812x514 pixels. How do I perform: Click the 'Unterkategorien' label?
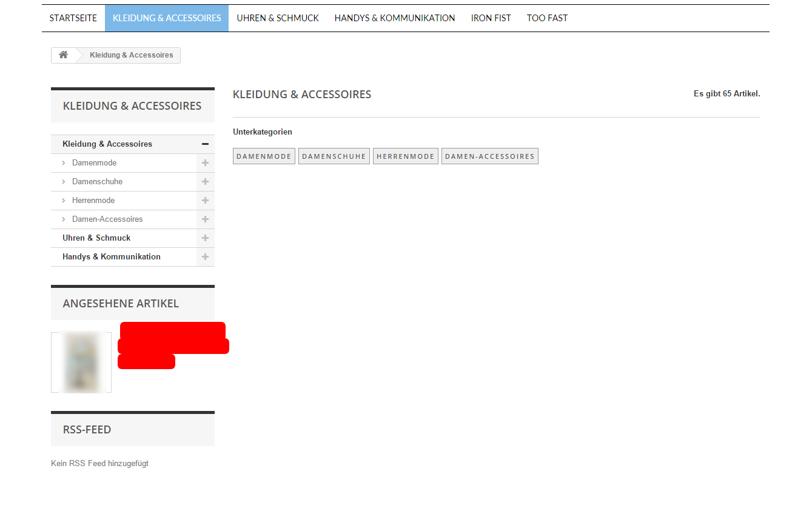tap(263, 132)
